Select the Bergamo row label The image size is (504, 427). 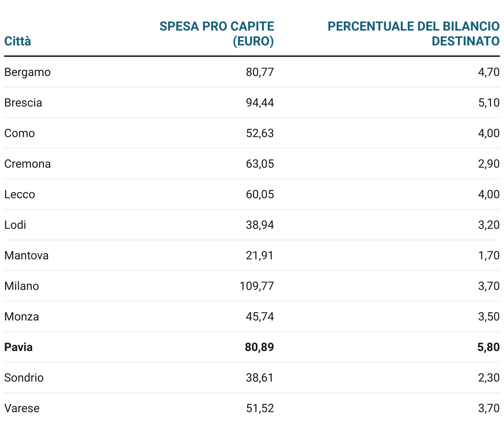[27, 72]
